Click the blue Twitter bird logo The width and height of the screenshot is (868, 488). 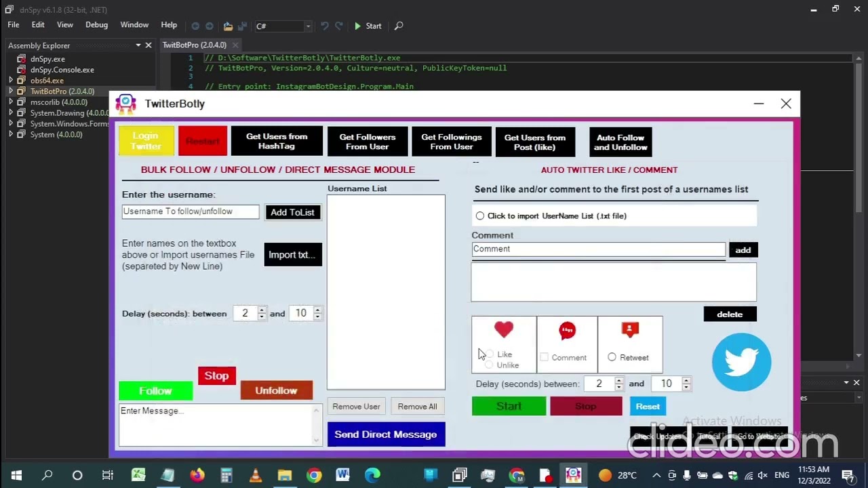(x=741, y=362)
